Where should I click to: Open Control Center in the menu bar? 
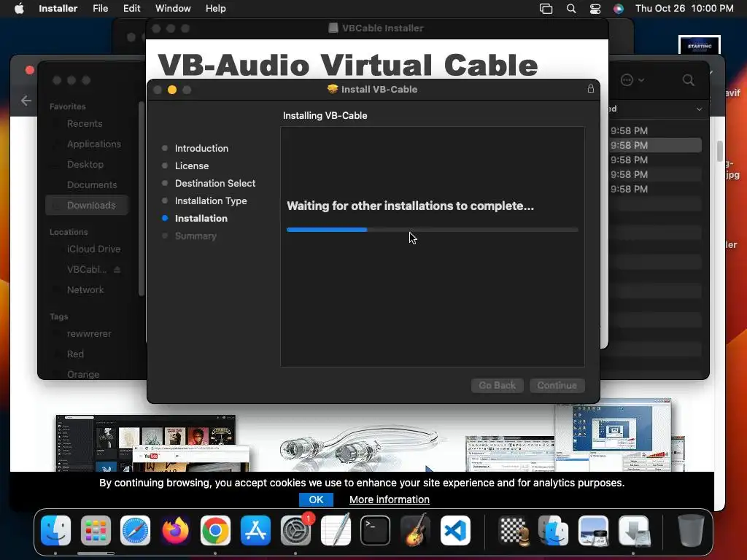(x=595, y=9)
